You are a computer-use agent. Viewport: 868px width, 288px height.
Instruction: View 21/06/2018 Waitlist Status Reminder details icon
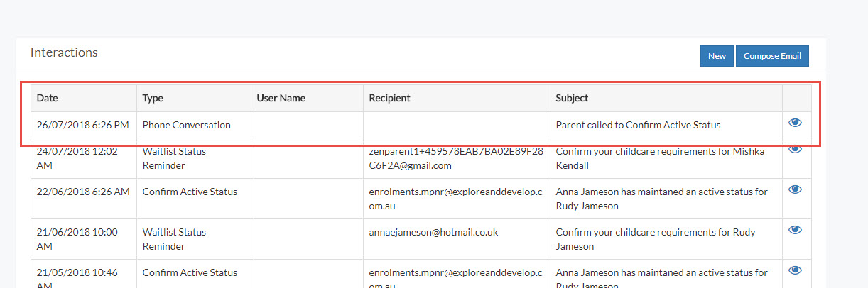795,230
